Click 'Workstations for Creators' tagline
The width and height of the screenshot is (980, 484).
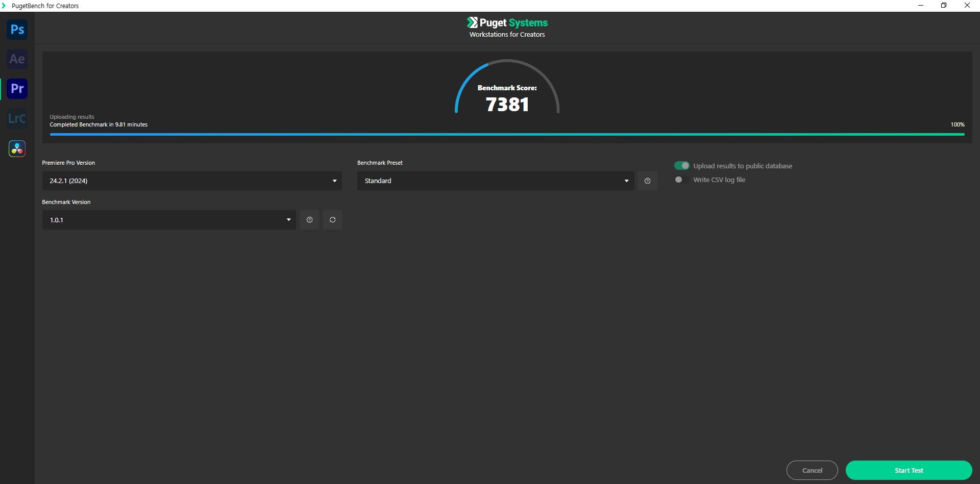point(507,35)
